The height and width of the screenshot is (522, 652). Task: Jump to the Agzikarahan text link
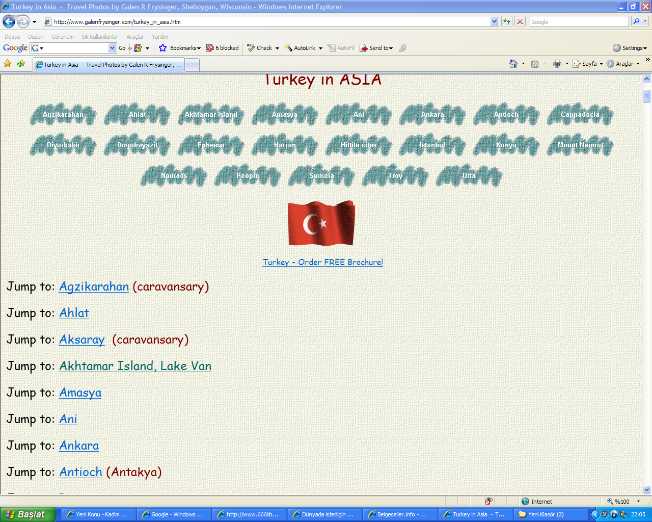[94, 287]
